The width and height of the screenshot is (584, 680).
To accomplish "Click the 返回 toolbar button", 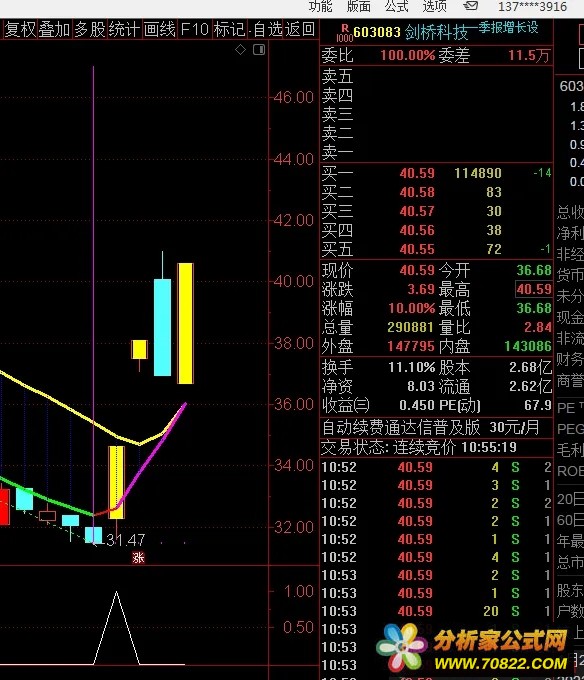I will 300,29.
